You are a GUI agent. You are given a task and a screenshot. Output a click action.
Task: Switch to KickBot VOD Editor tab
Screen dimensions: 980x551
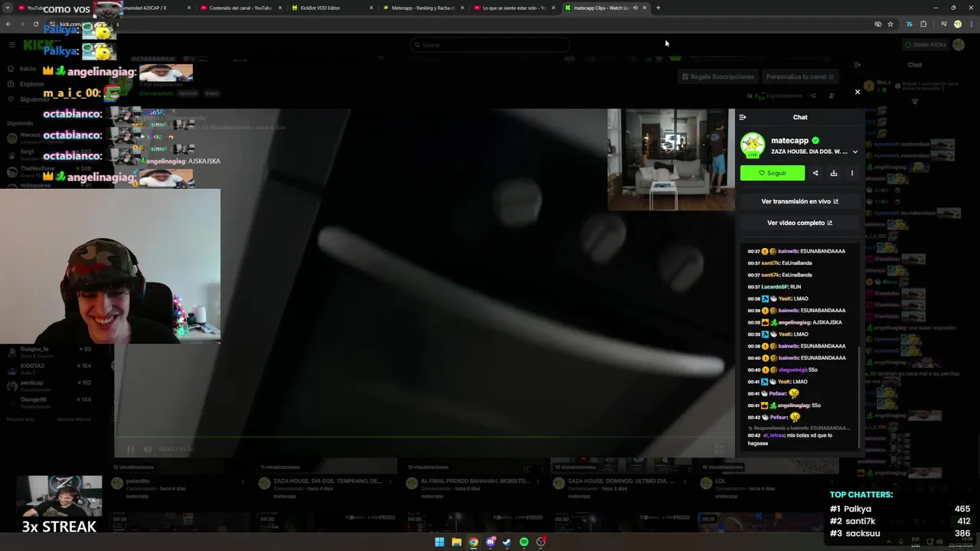pyautogui.click(x=332, y=8)
